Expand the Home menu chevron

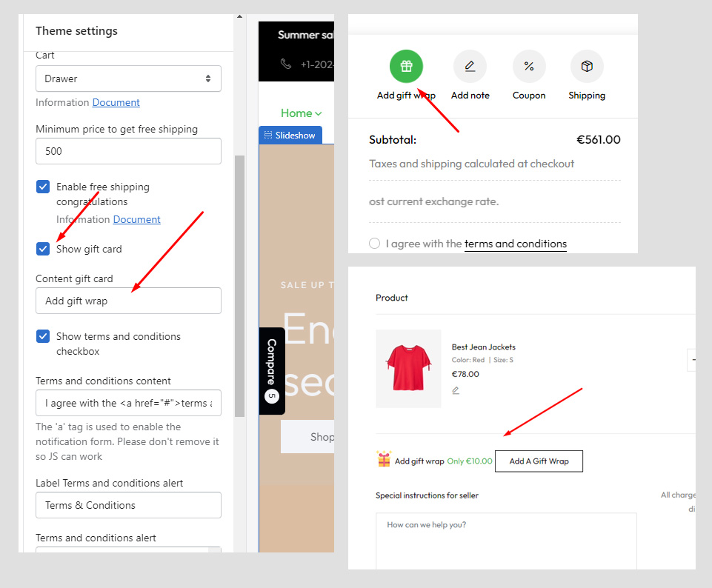click(319, 113)
